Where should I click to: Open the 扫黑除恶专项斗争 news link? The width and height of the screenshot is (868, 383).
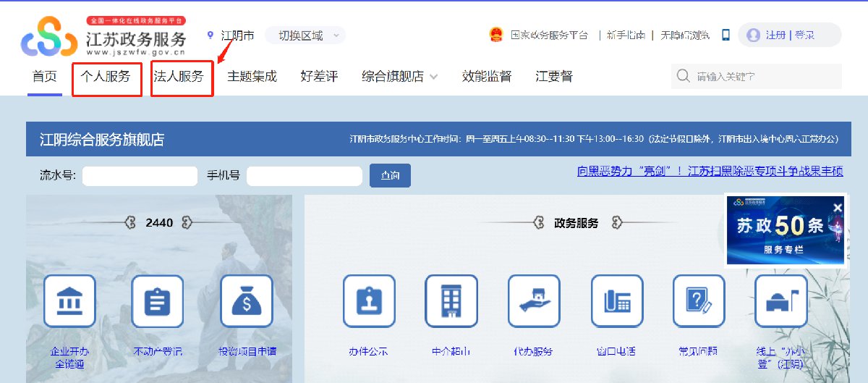click(x=710, y=172)
